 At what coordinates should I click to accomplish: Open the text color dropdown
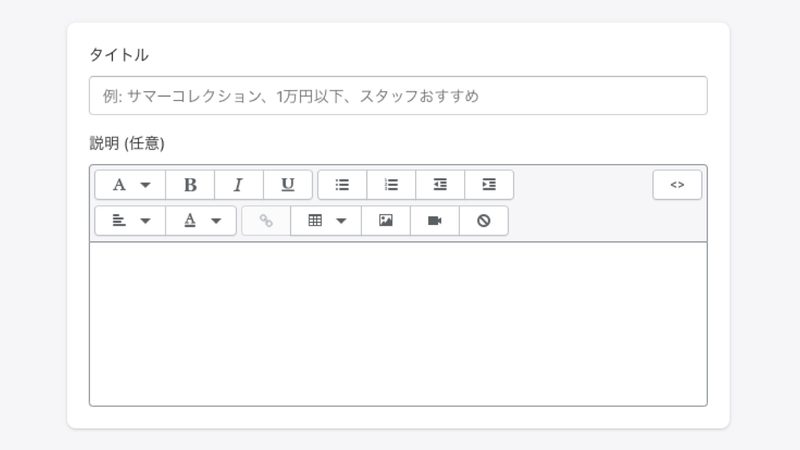click(x=201, y=221)
